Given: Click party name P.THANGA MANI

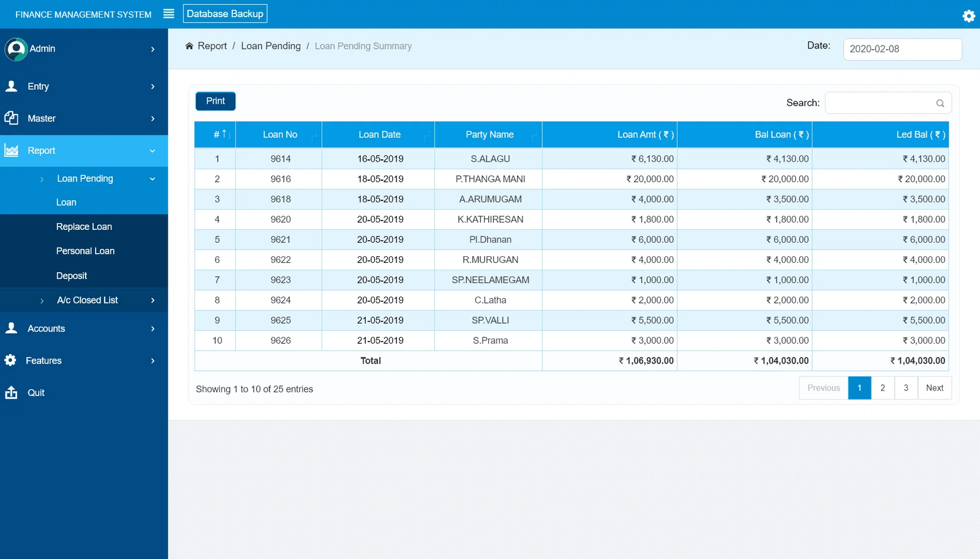Looking at the screenshot, I should [x=490, y=179].
